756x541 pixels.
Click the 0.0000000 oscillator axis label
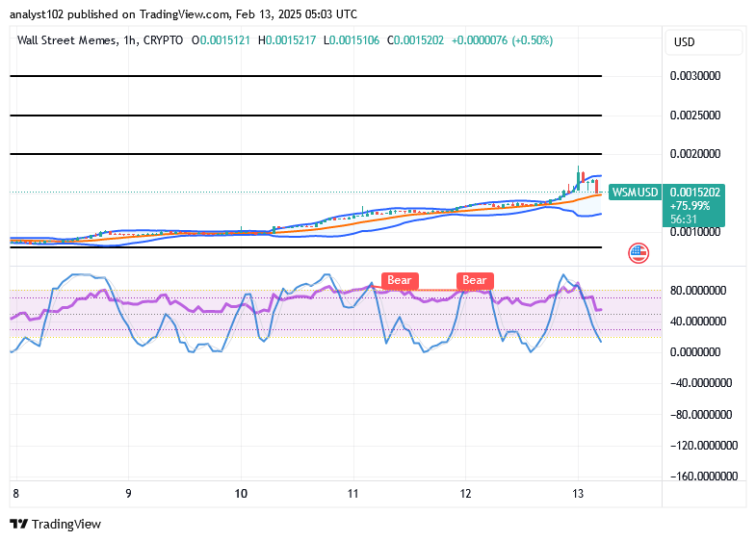coord(695,352)
